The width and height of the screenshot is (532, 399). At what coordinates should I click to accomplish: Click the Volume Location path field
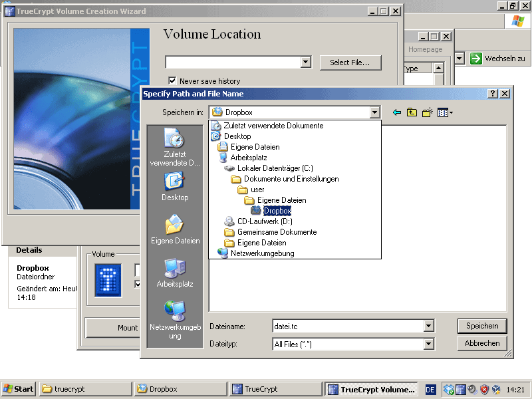233,62
